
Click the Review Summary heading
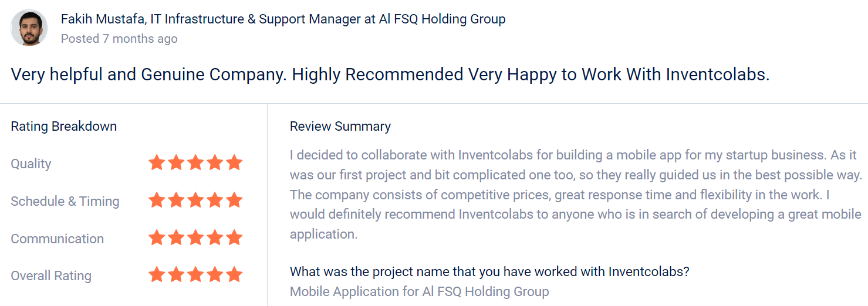pos(340,127)
